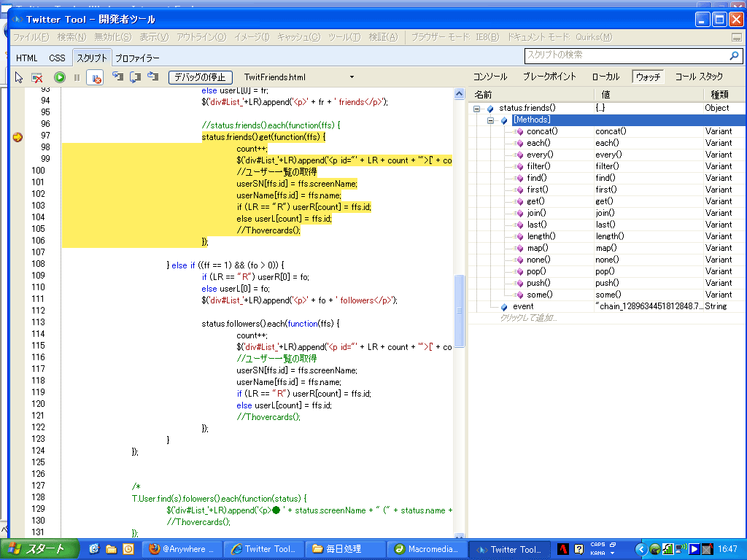747x560 pixels.
Task: Open the folder icon in quick launch
Action: click(x=111, y=549)
